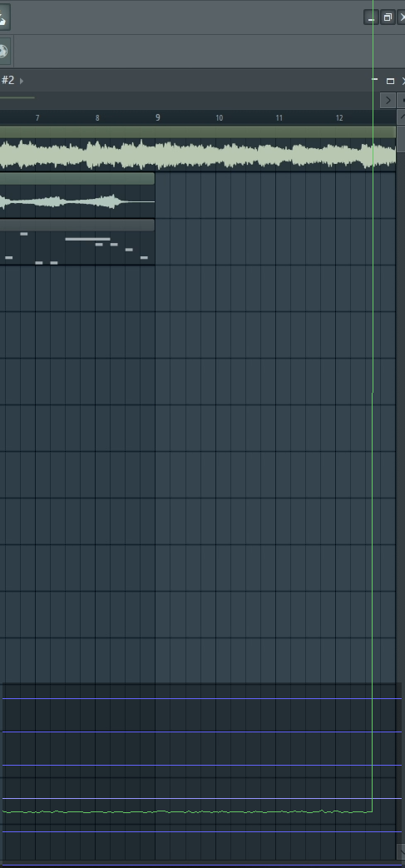The width and height of the screenshot is (405, 868).
Task: Select the pattern clip containing piano notes
Action: pos(77,242)
